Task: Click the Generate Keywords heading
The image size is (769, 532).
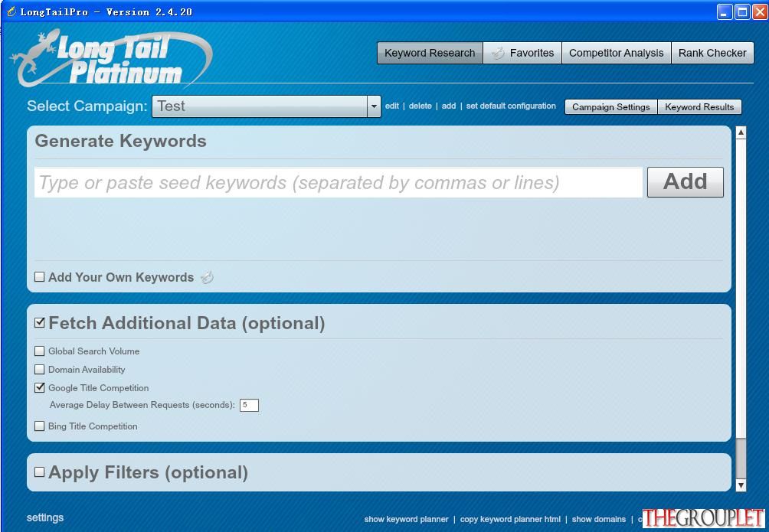Action: 121,141
